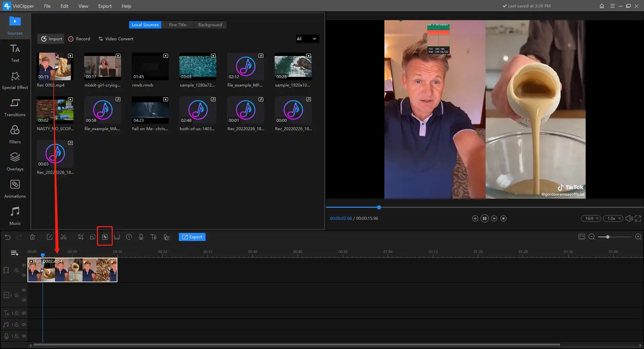
Task: Click the voiceover microphone icon on the toolbar
Action: [141, 237]
